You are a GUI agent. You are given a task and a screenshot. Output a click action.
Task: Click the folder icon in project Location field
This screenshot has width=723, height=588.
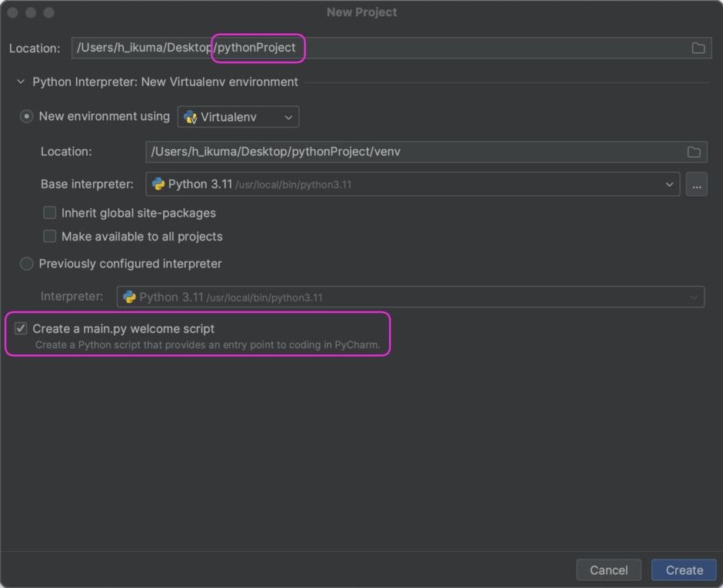click(698, 48)
